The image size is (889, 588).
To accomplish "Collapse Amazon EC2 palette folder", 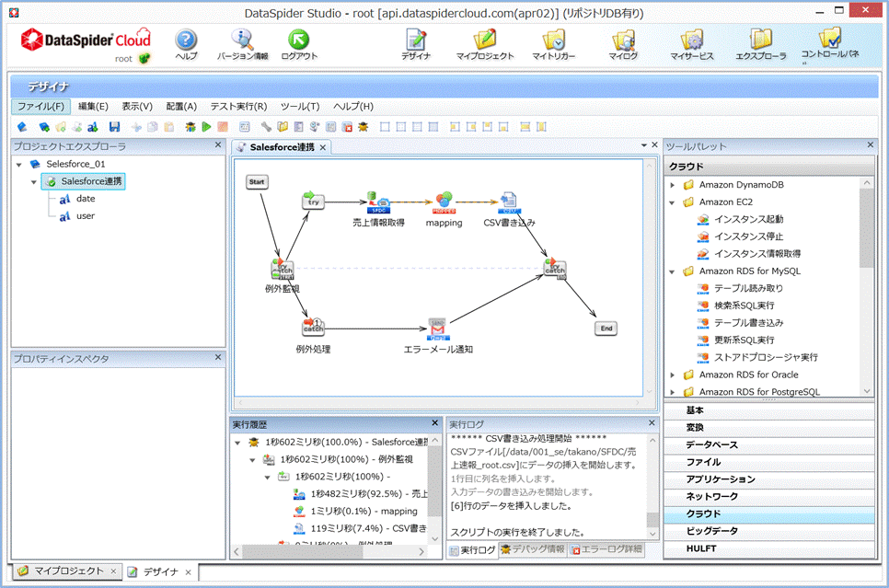I will 673,202.
